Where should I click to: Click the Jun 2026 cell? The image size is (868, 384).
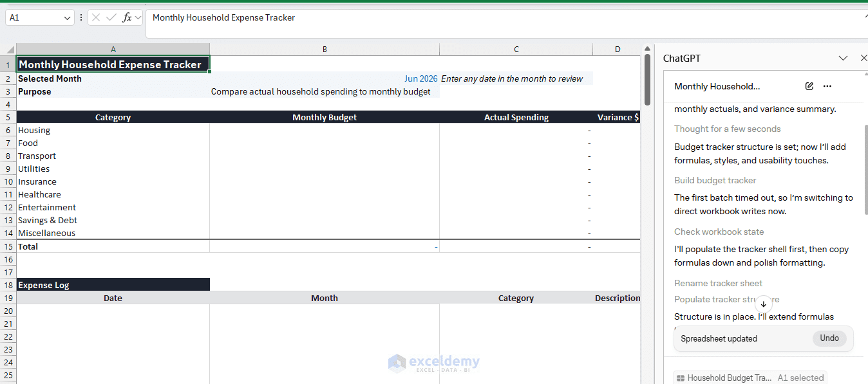coord(325,78)
